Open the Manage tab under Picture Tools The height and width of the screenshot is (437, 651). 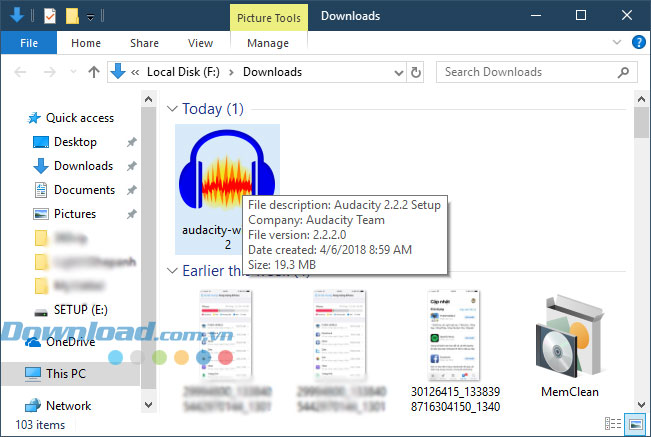tap(267, 43)
